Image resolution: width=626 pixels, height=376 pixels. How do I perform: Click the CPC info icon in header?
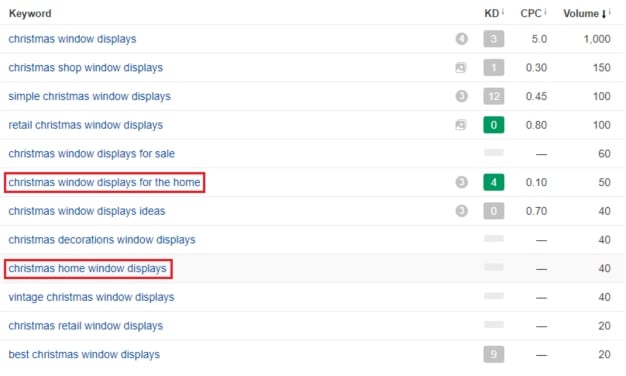tap(545, 12)
